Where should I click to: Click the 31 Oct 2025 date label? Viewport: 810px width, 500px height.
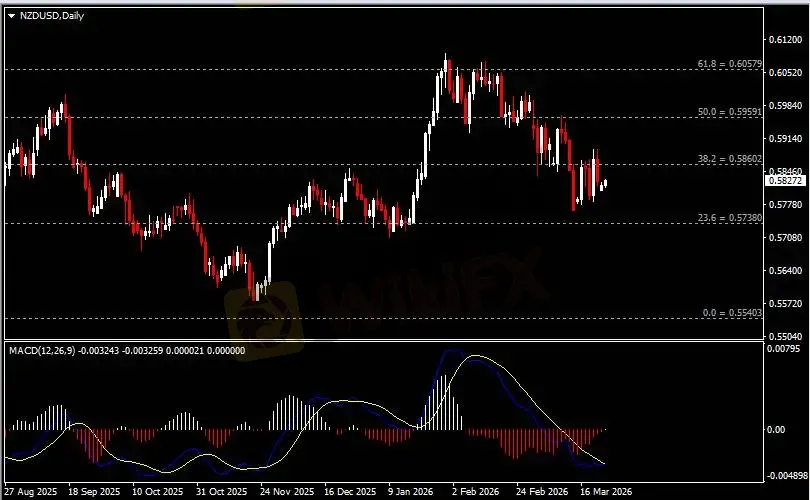click(x=222, y=491)
